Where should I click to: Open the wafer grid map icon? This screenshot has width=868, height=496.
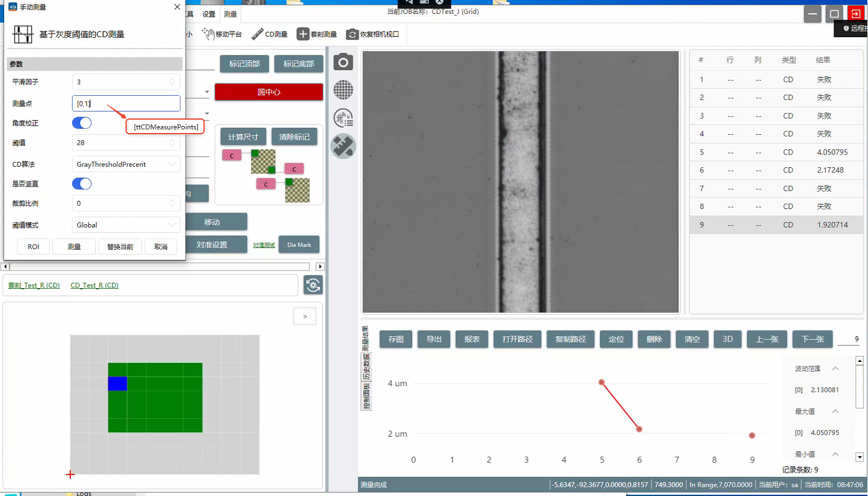(x=343, y=90)
